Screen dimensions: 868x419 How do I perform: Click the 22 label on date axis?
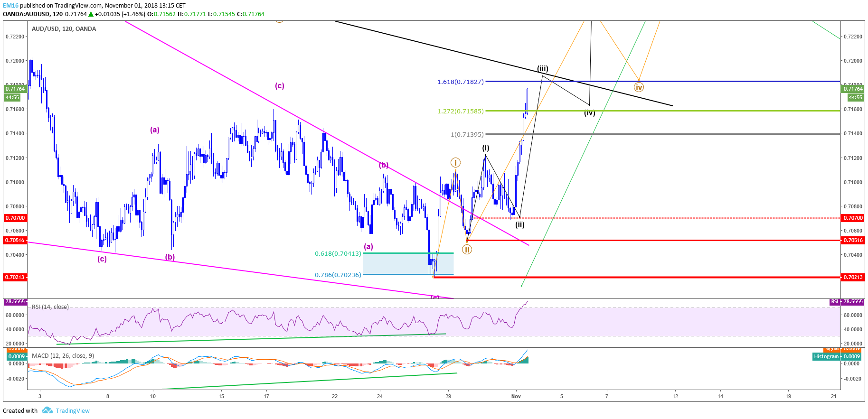[x=335, y=396]
